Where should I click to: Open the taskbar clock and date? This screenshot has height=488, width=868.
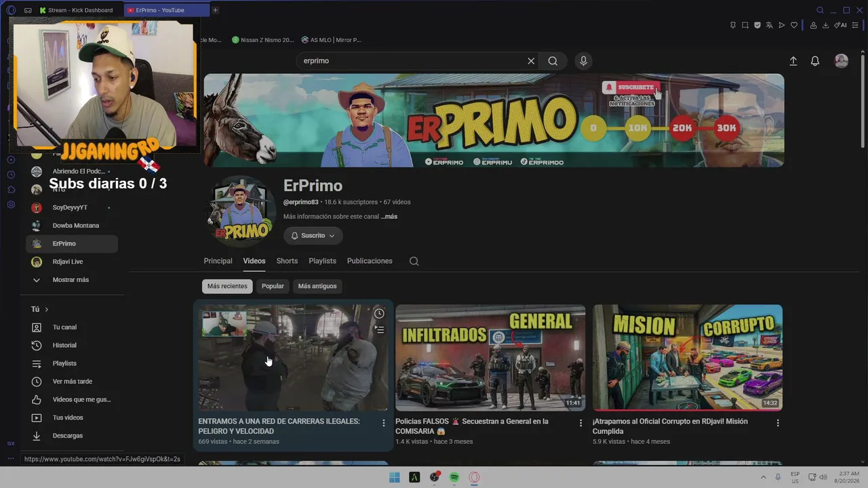coord(848,477)
